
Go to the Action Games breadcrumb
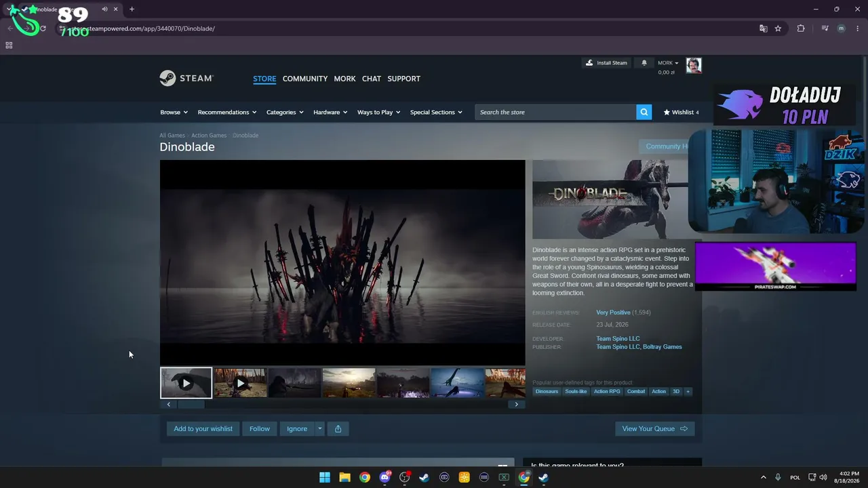[209, 136]
